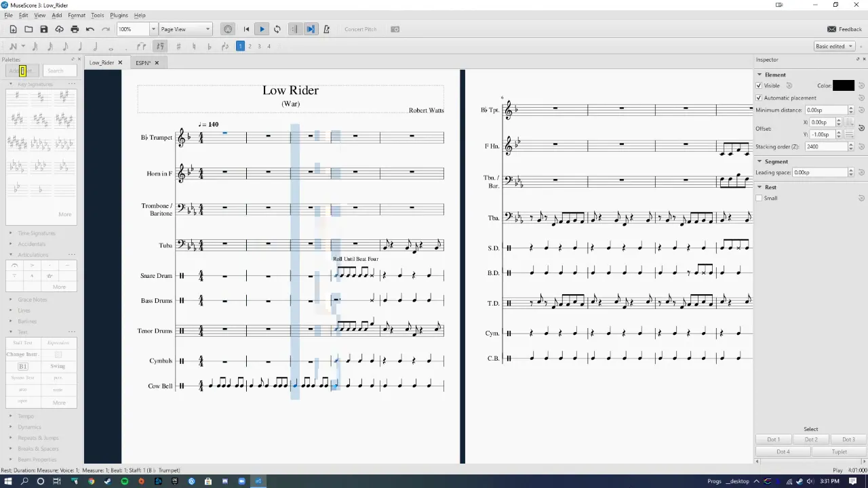
Task: Apply a tie to the note
Action: 142,46
